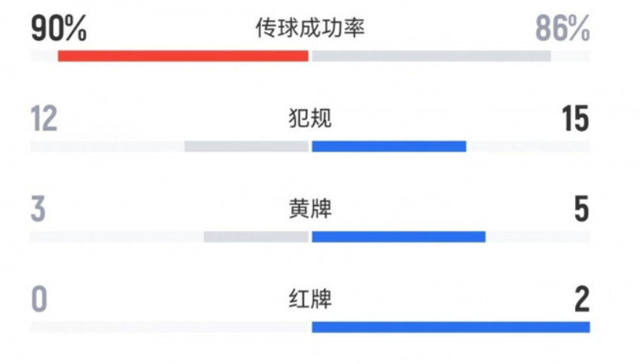Viewport: 643px width, 364px height.
Task: Click the empty left red-card bar track
Action: tap(169, 327)
